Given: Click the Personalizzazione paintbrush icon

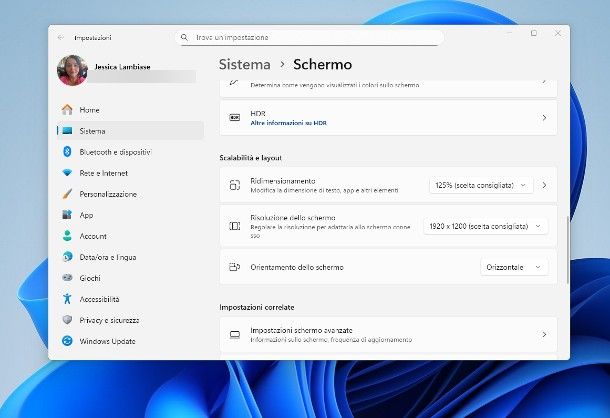Looking at the screenshot, I should [67, 194].
